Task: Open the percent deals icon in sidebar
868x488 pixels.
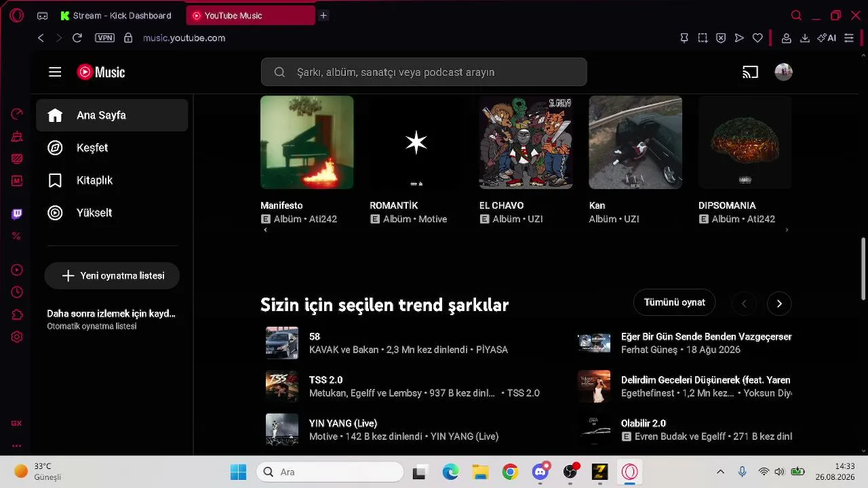Action: coord(17,236)
